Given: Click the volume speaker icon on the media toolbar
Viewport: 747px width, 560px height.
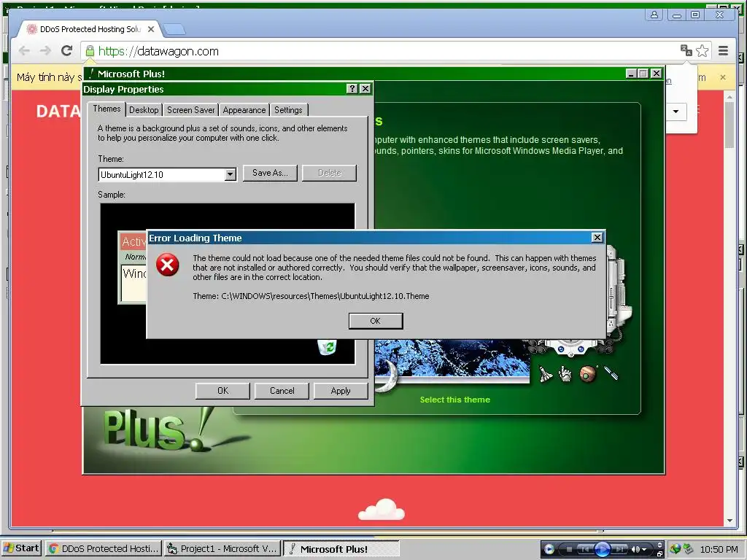Looking at the screenshot, I should [x=635, y=549].
